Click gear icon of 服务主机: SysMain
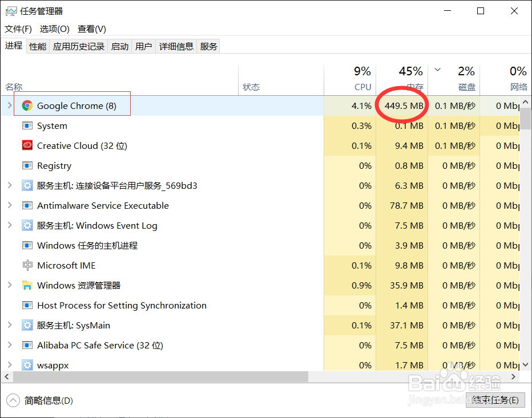This screenshot has width=532, height=418. (27, 325)
